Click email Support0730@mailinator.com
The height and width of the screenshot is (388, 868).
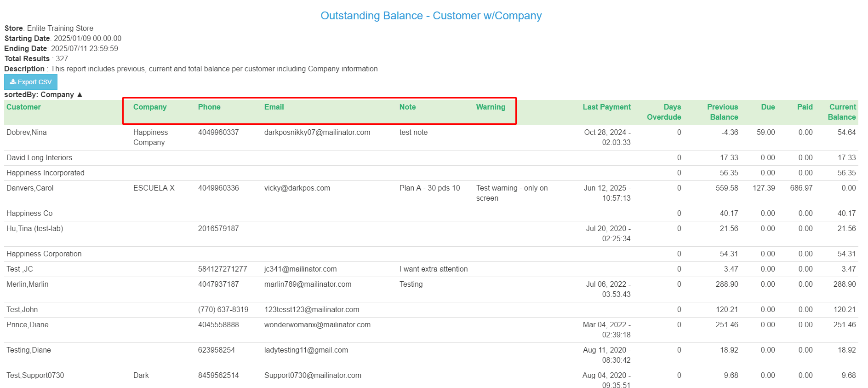(x=313, y=375)
